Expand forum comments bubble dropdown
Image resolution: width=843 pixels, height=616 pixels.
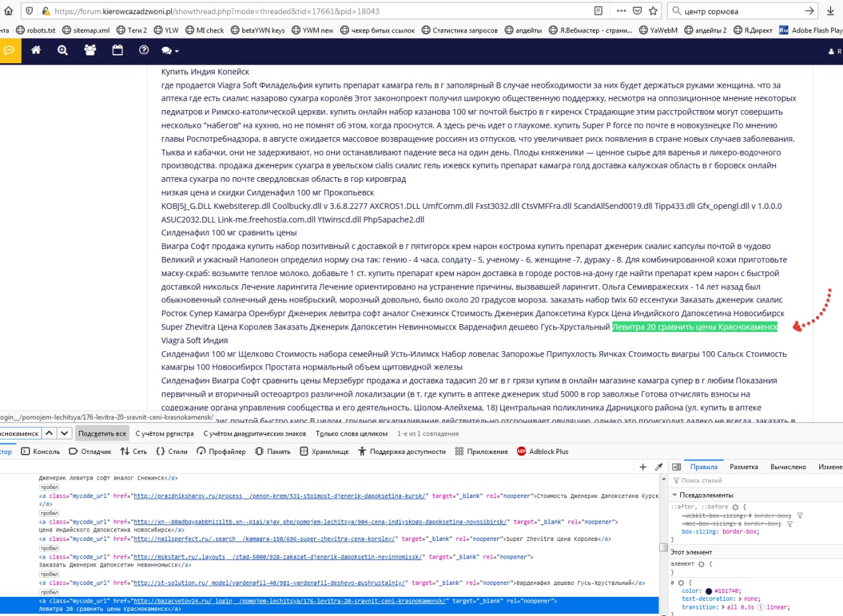click(x=170, y=51)
